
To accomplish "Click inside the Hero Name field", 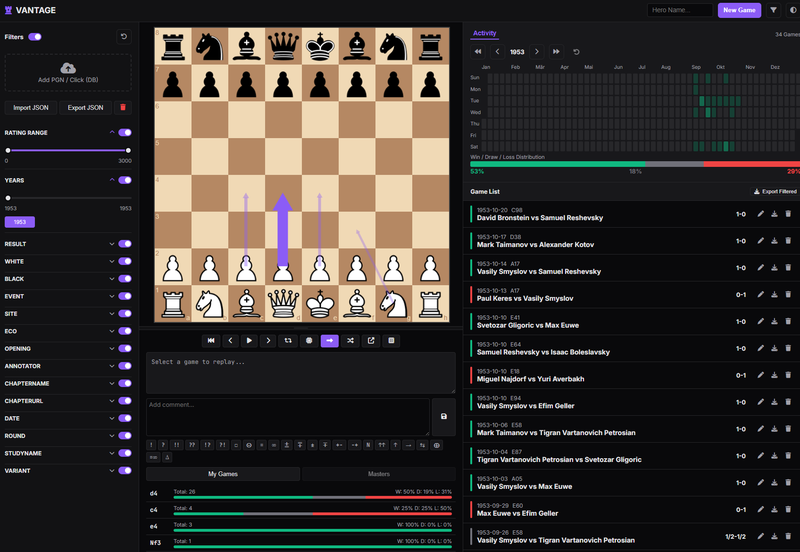I will pyautogui.click(x=679, y=10).
